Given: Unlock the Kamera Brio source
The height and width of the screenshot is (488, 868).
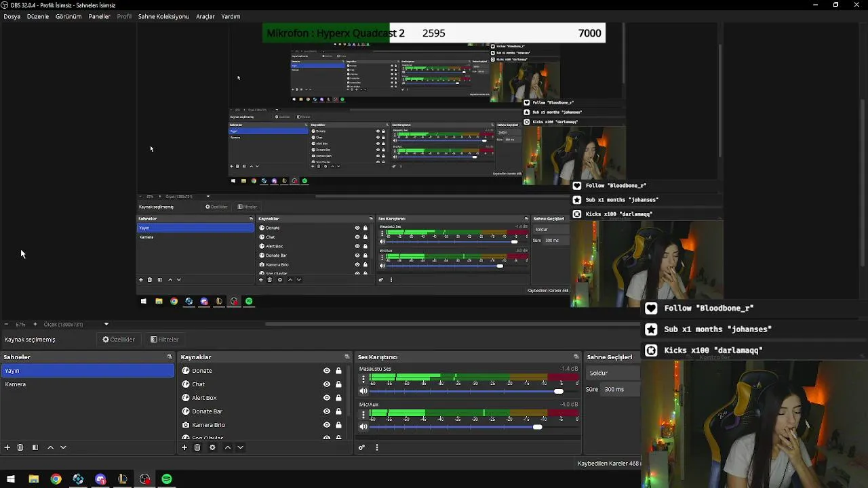Looking at the screenshot, I should tap(338, 425).
